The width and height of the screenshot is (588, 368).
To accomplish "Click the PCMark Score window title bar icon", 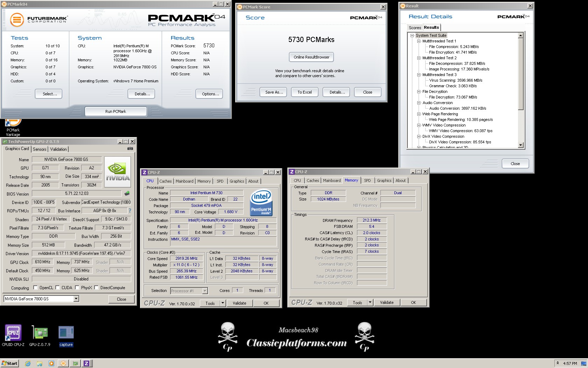I will point(240,7).
